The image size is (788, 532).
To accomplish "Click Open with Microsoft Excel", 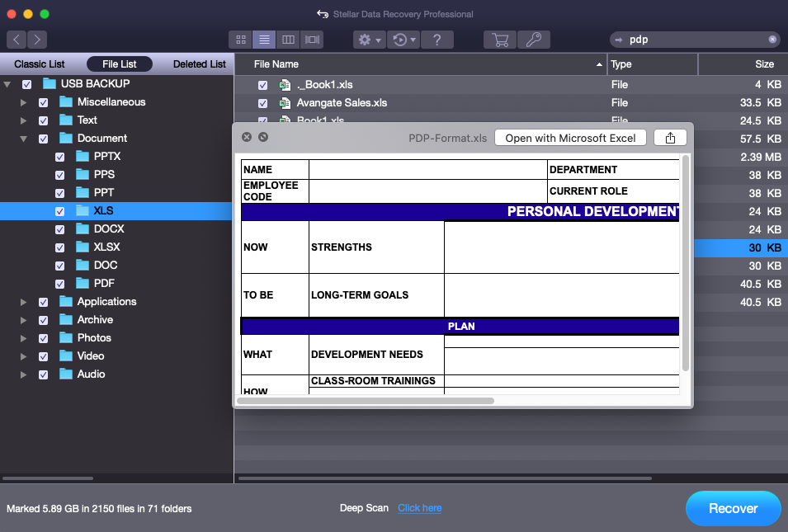I will click(x=570, y=138).
